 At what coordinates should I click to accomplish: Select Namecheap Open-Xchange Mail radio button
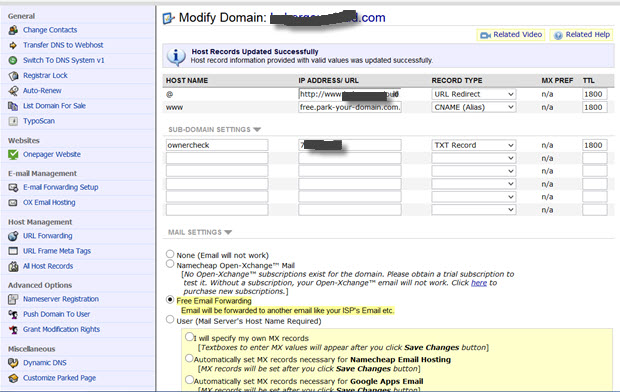170,264
